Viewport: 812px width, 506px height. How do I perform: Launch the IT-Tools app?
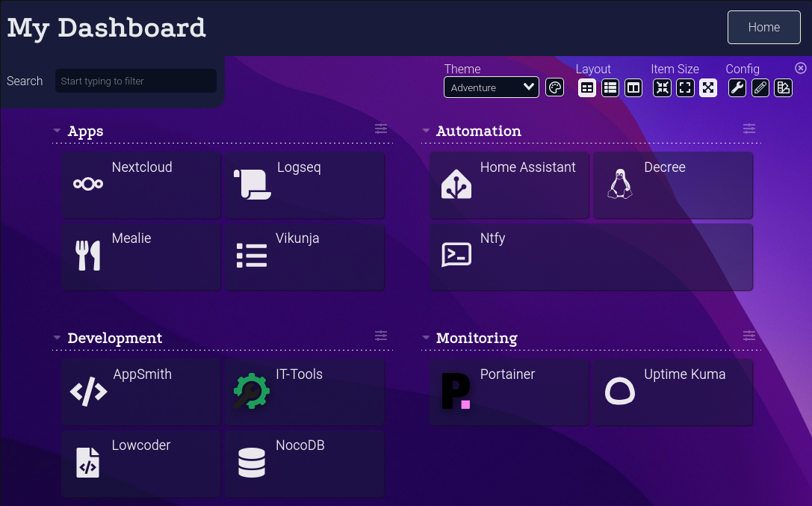(x=304, y=392)
